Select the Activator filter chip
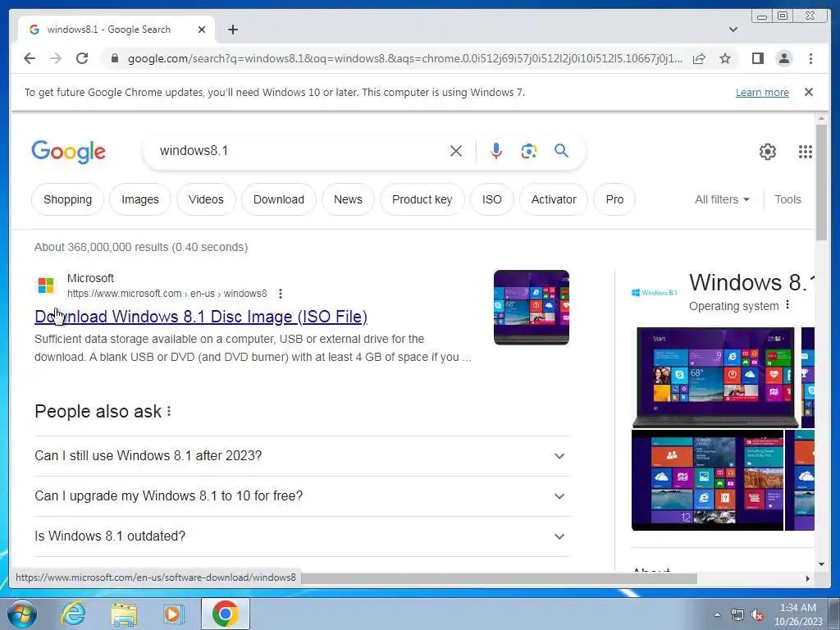This screenshot has width=840, height=630. [554, 199]
